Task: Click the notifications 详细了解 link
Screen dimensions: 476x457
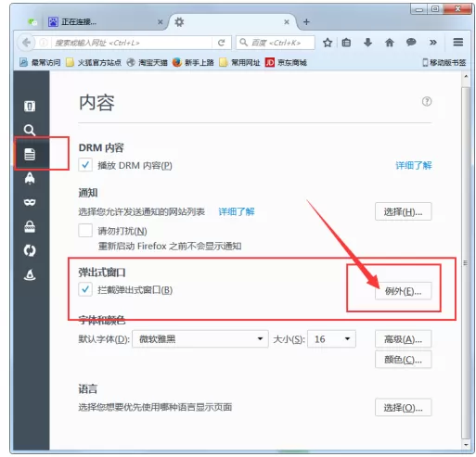Action: (237, 211)
